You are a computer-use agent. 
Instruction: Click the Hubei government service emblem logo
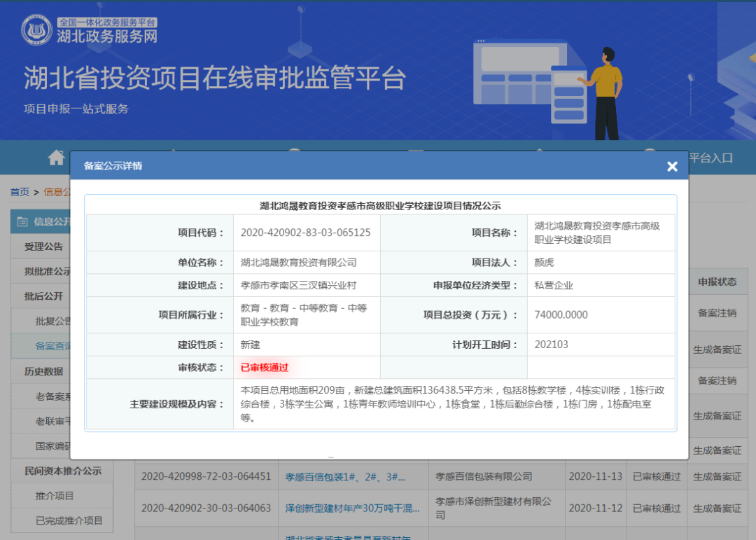tap(36, 31)
